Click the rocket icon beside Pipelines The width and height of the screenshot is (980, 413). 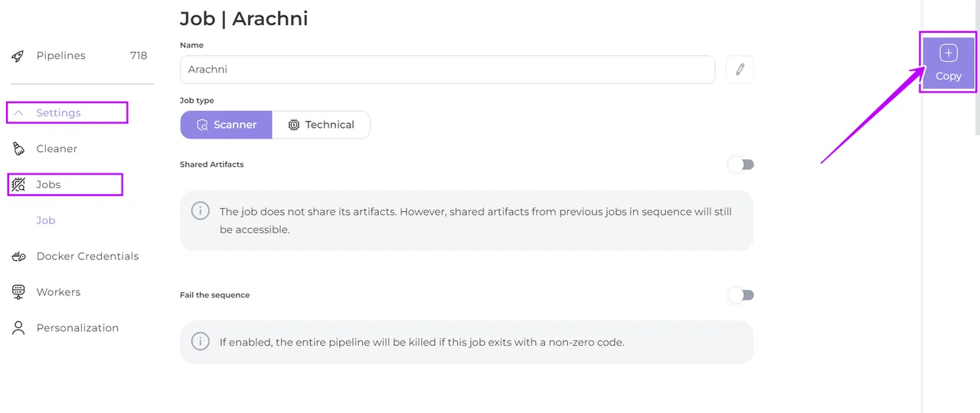pos(19,56)
